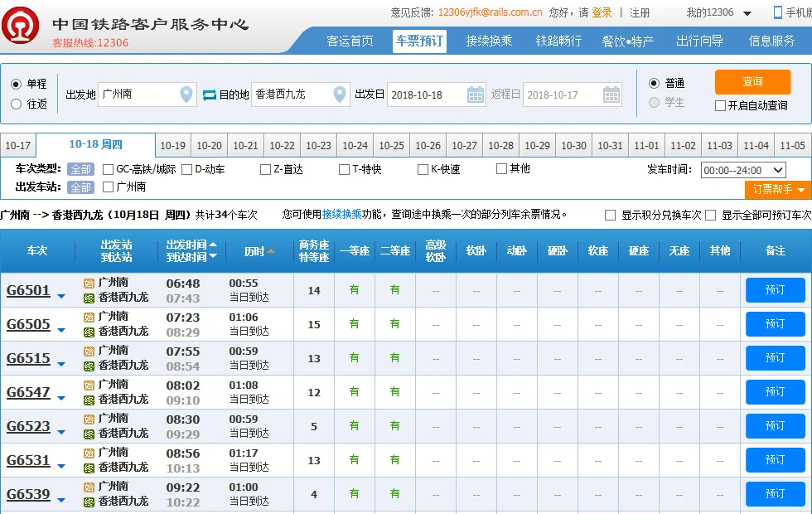This screenshot has height=514, width=812.
Task: Switch to the 接续换乘 tab
Action: pos(491,41)
